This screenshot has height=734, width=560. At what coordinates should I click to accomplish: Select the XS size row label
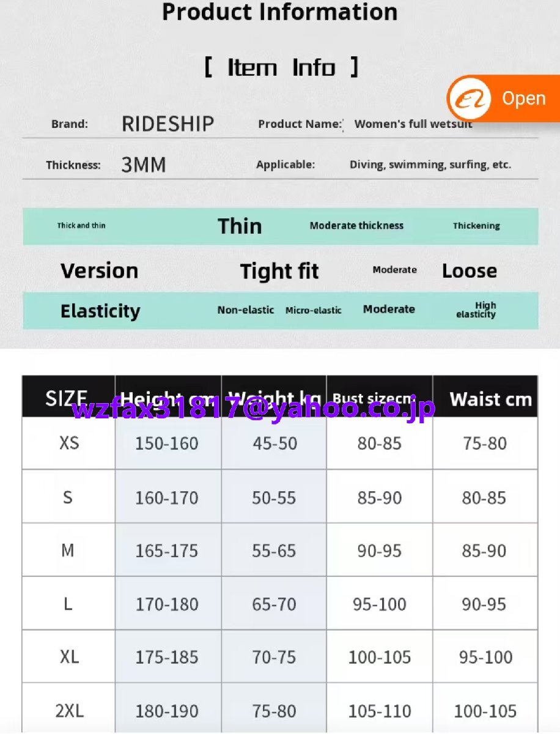click(69, 443)
